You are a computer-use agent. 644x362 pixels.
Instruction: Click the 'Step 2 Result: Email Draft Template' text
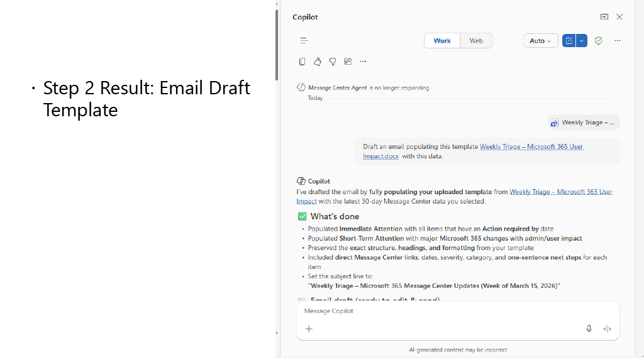[x=147, y=99]
